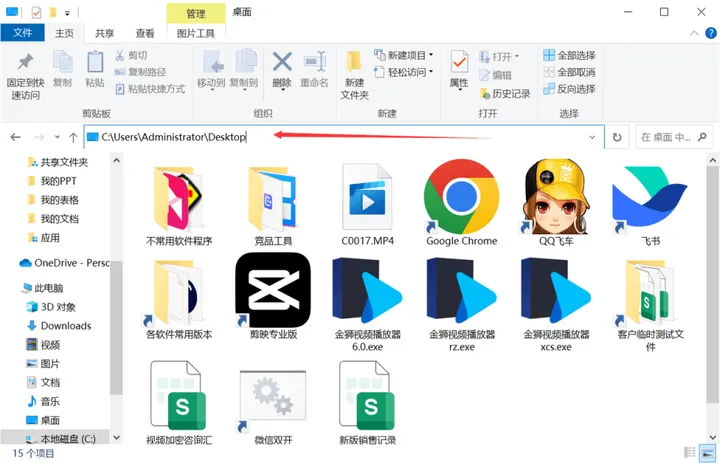Image resolution: width=720 pixels, height=463 pixels.
Task: Select 金狮视频播放器 xcs.exe
Action: (556, 304)
